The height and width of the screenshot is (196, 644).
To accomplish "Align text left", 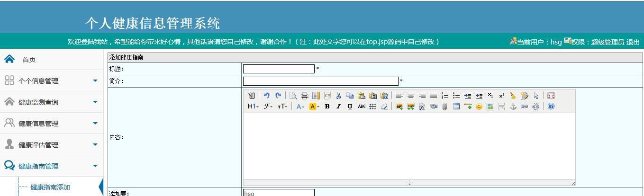I will point(399,95).
